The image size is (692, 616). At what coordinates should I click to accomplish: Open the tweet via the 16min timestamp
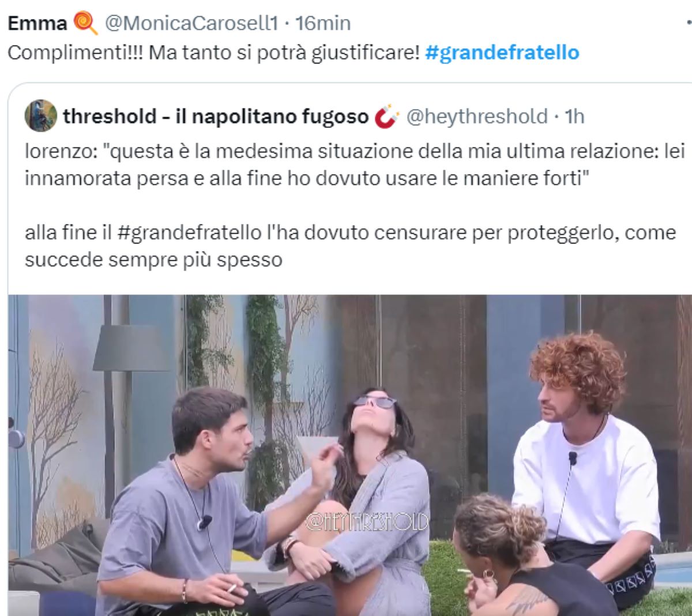(322, 23)
